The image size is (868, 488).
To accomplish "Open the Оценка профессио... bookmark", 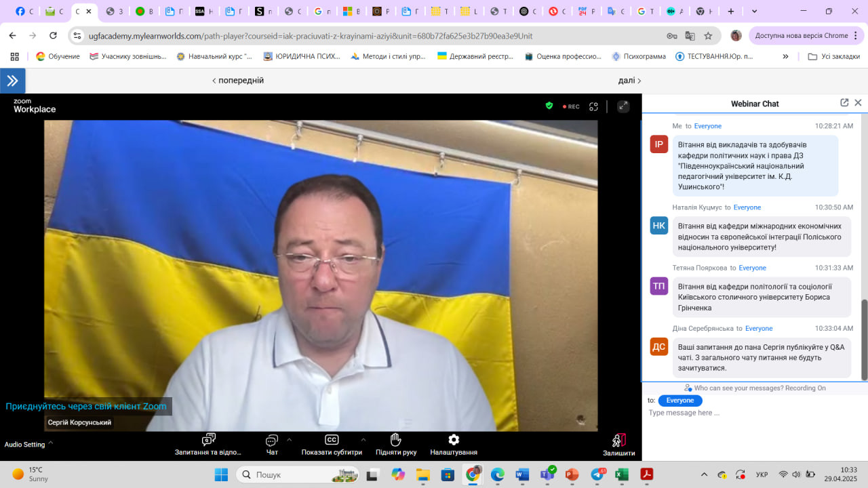I will point(563,56).
